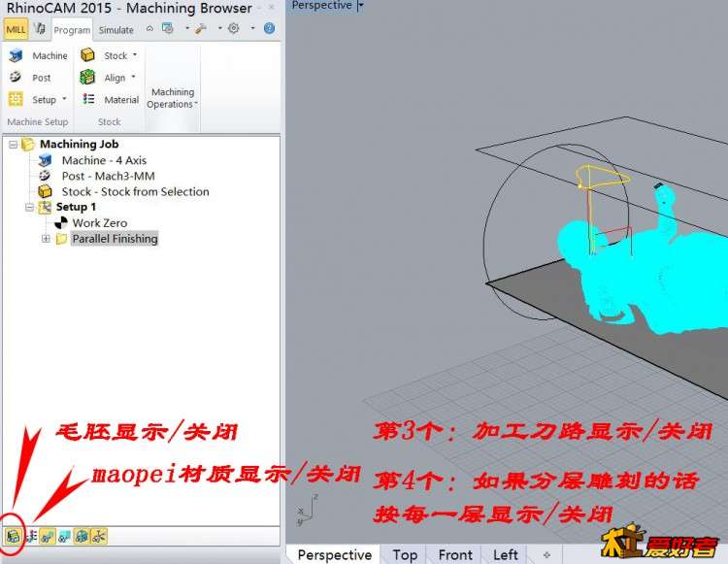Click the Machine ribbon label
Image resolution: width=728 pixels, height=564 pixels.
(50, 55)
